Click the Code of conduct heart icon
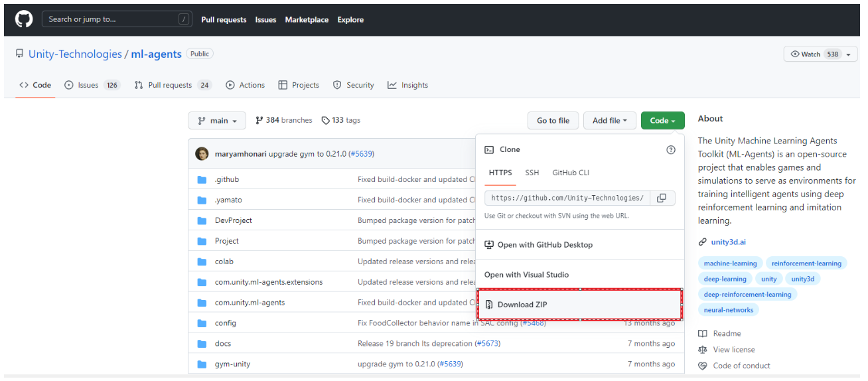This screenshot has height=381, width=868. point(703,366)
